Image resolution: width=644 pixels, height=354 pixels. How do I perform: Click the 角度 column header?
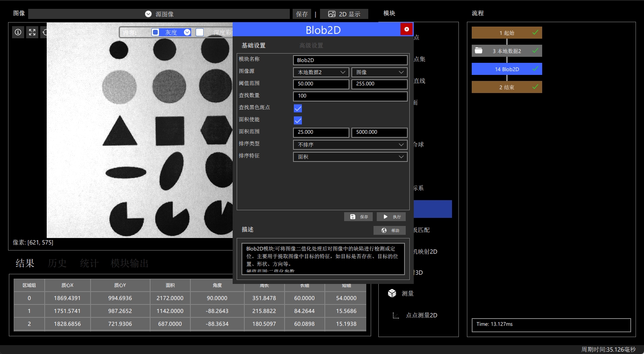217,285
